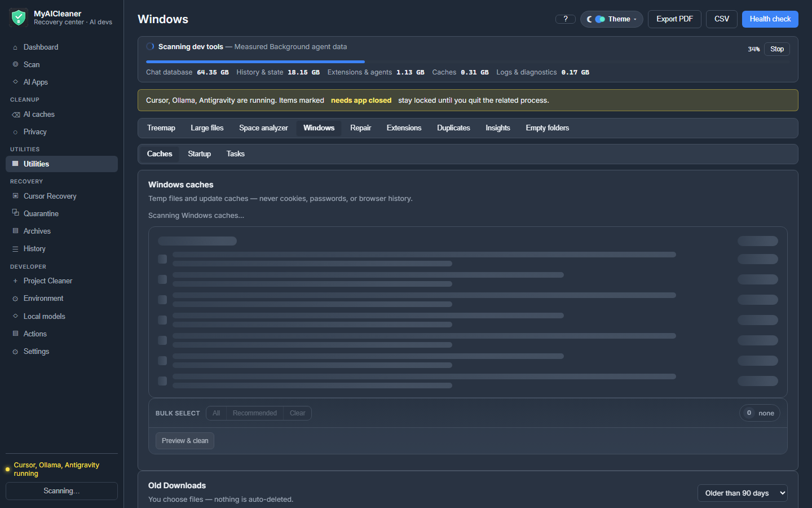The height and width of the screenshot is (508, 812).
Task: Click the yellow running-status dot
Action: (x=7, y=469)
